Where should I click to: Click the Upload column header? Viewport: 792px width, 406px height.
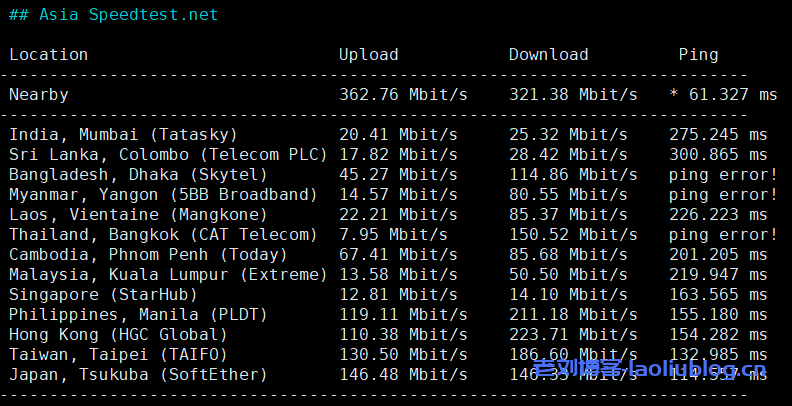[x=368, y=55]
